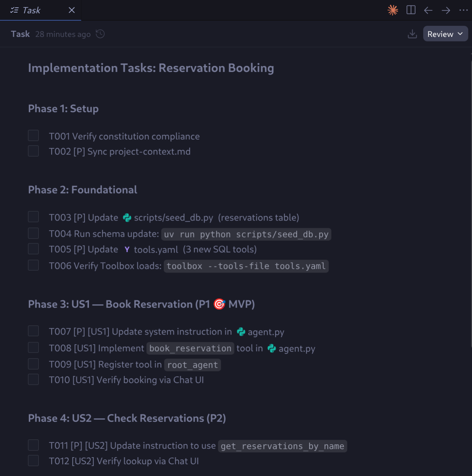The image size is (472, 476).
Task: Check the T006 Verify Toolbox loads box
Action: click(x=33, y=265)
